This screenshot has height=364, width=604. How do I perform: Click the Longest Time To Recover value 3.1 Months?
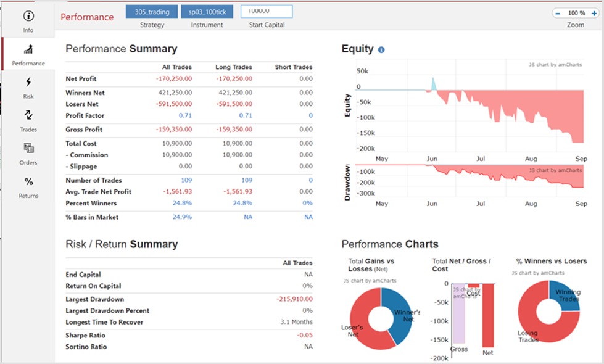coord(296,322)
